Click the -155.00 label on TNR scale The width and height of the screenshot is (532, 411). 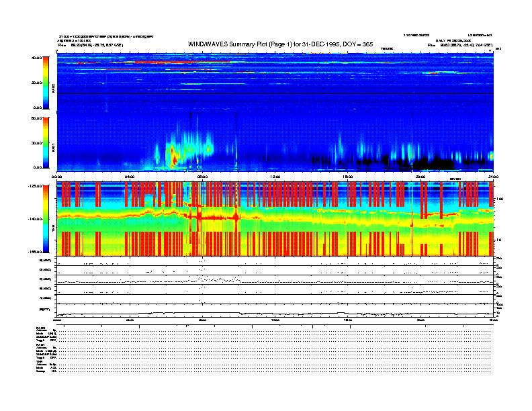[x=35, y=252]
